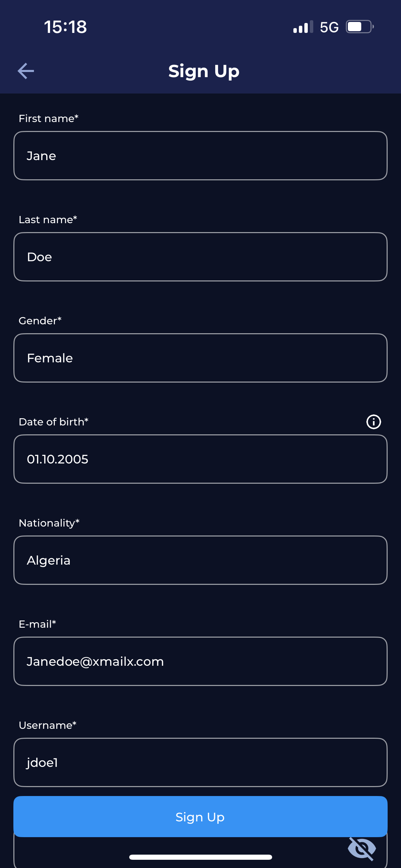
Task: Open date picker showing 01.10.2005
Action: coord(200,459)
